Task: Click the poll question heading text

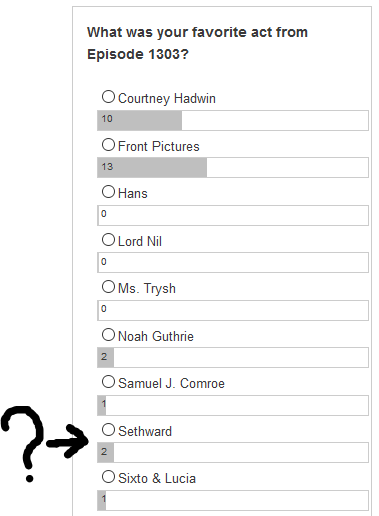Action: click(x=197, y=43)
